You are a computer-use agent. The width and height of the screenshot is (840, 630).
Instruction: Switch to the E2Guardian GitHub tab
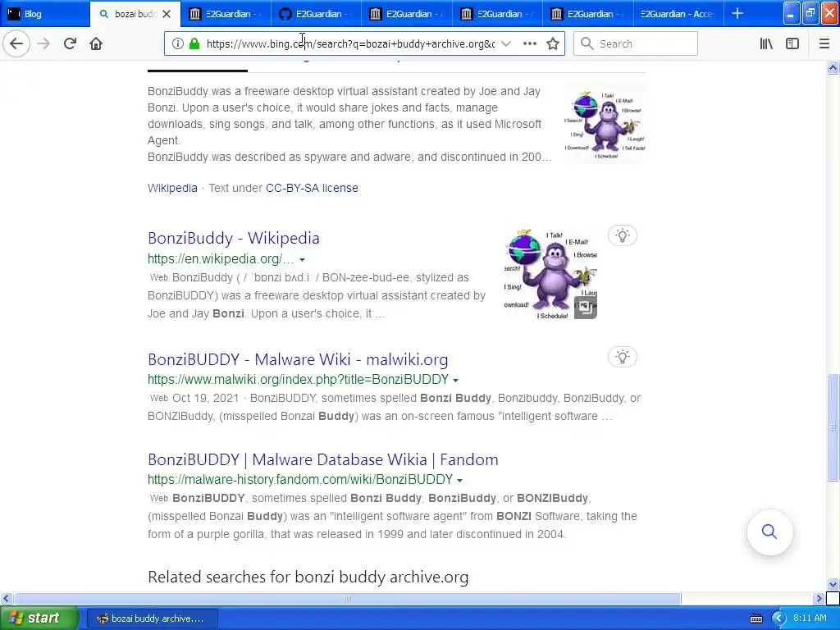pos(316,13)
